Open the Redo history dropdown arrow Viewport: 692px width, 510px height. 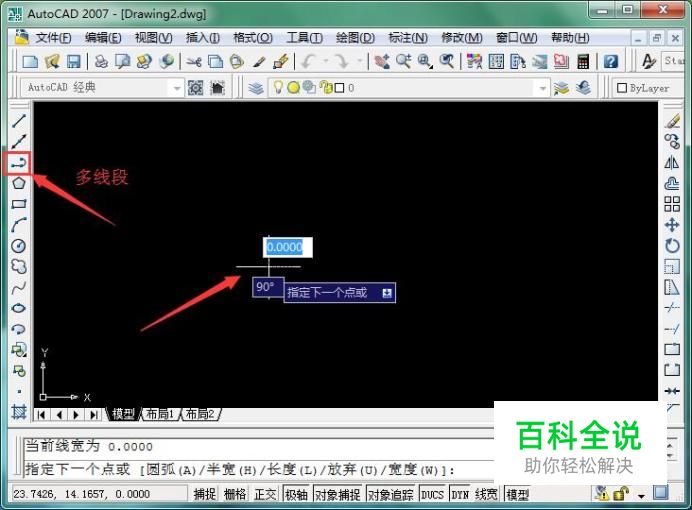[360, 61]
